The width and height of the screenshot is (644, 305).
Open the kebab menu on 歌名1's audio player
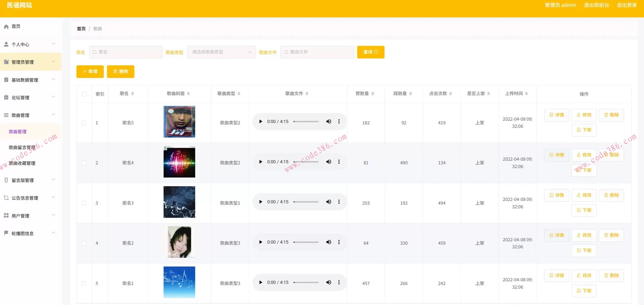(339, 282)
